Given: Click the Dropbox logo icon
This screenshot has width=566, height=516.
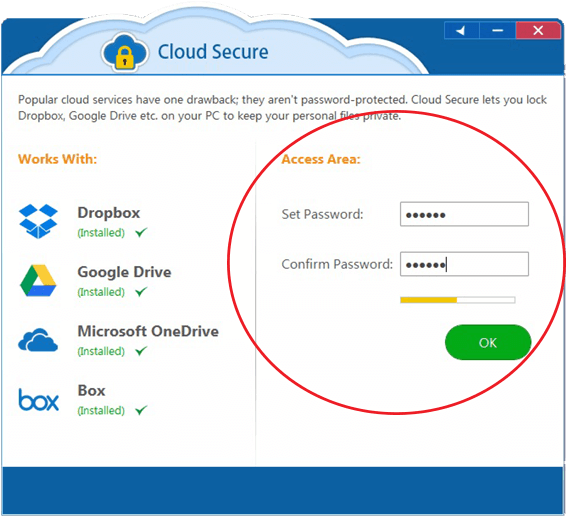Looking at the screenshot, I should pos(38,221).
